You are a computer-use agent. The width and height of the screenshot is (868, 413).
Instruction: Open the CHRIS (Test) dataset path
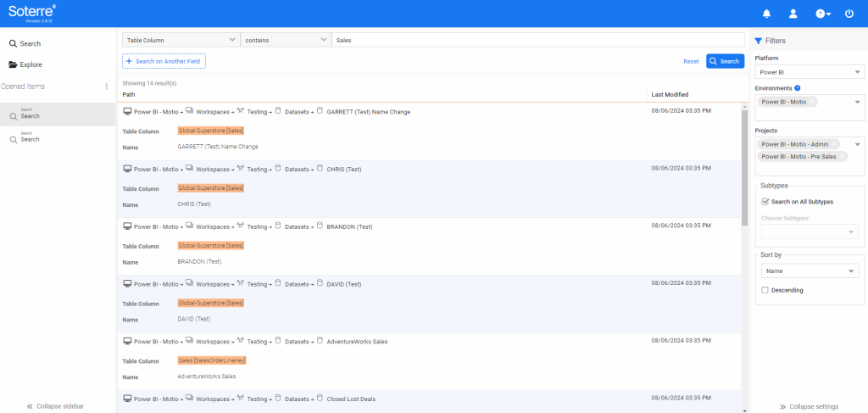[344, 170]
